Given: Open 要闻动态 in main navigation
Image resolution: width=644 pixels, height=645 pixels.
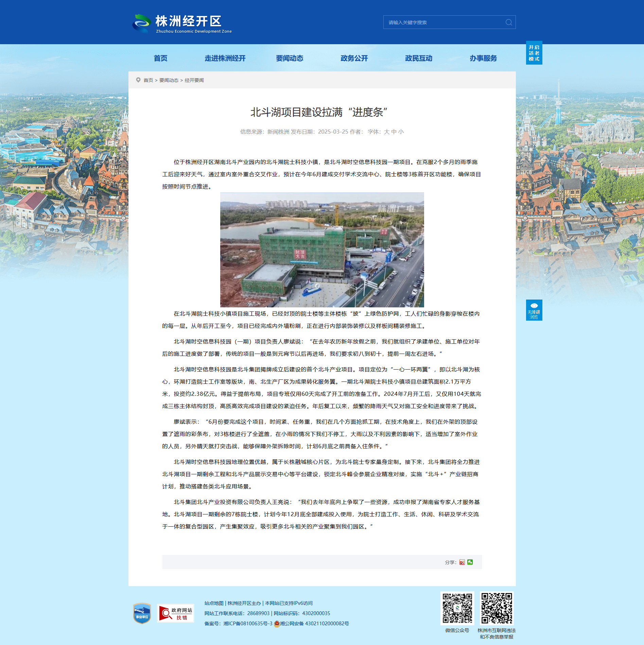Looking at the screenshot, I should click(290, 58).
